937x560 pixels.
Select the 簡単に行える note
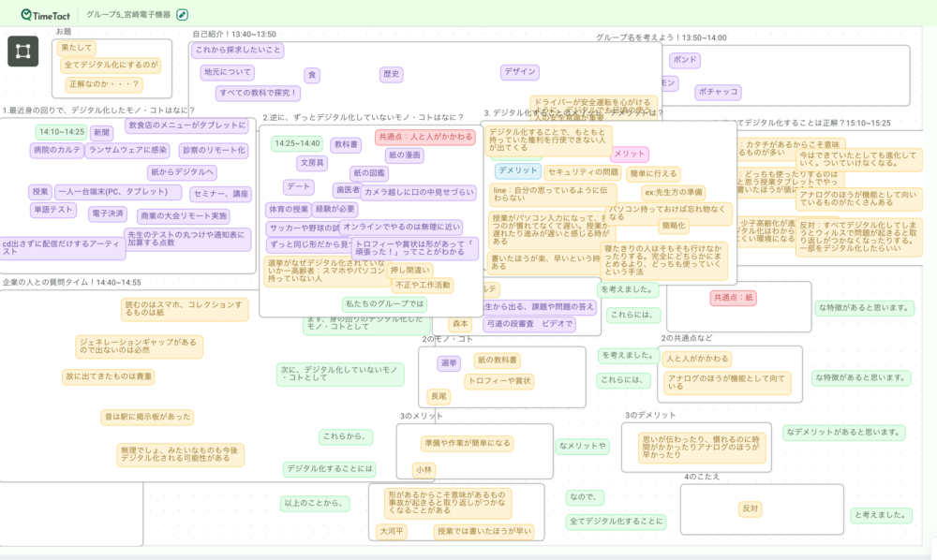[x=653, y=174]
